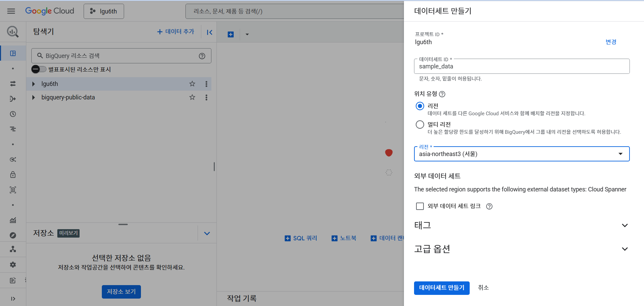Open external dataset link help icon
Viewport: 644px width, 306px height.
tap(489, 206)
